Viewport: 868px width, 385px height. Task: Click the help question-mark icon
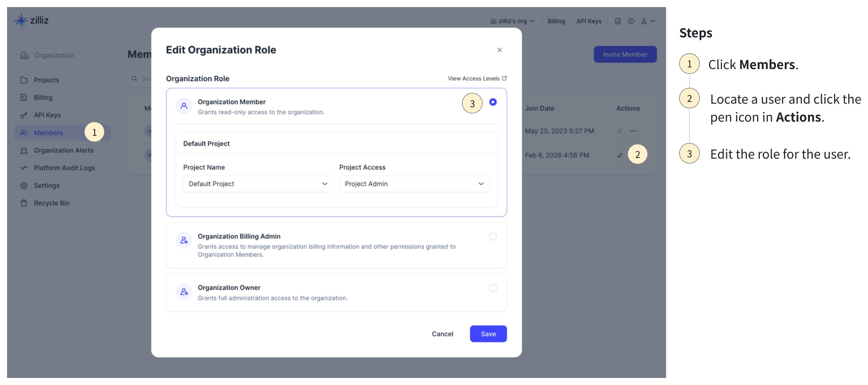631,21
